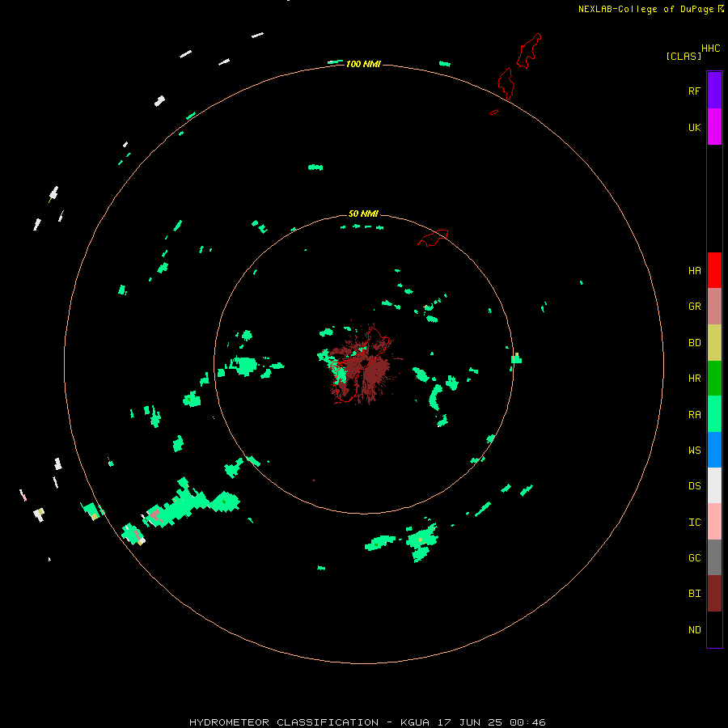This screenshot has width=728, height=728.
Task: Click the BI brown legend swatch
Action: coord(714,594)
